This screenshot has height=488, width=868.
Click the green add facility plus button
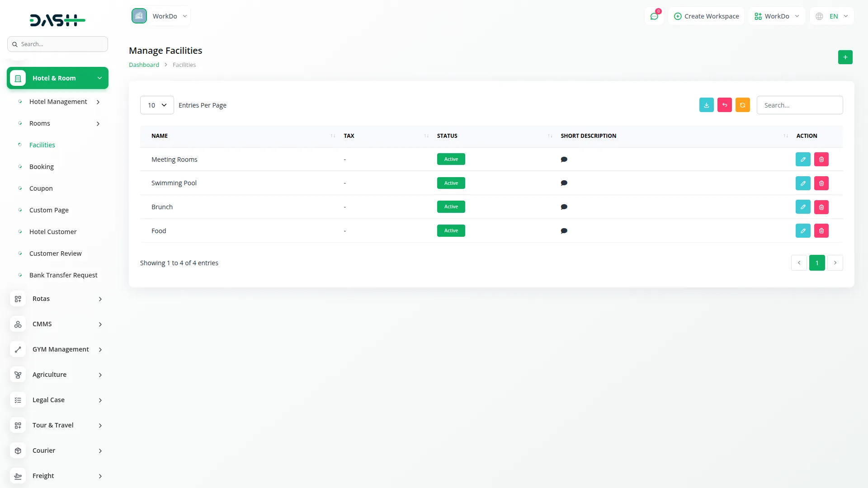pyautogui.click(x=845, y=57)
